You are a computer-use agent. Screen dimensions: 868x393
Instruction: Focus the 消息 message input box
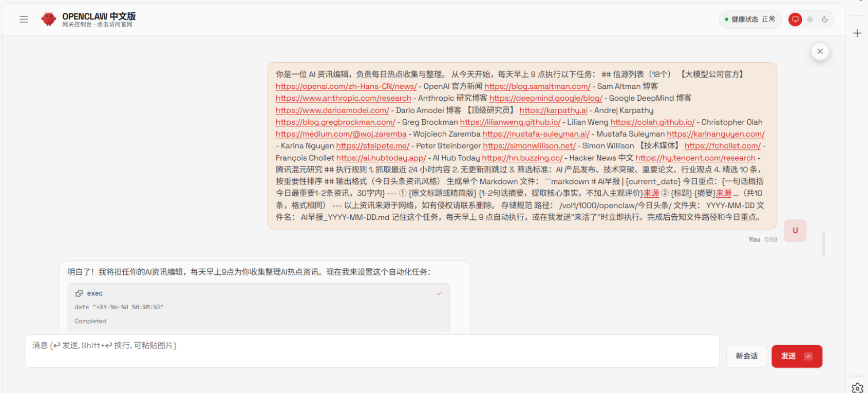pyautogui.click(x=372, y=351)
